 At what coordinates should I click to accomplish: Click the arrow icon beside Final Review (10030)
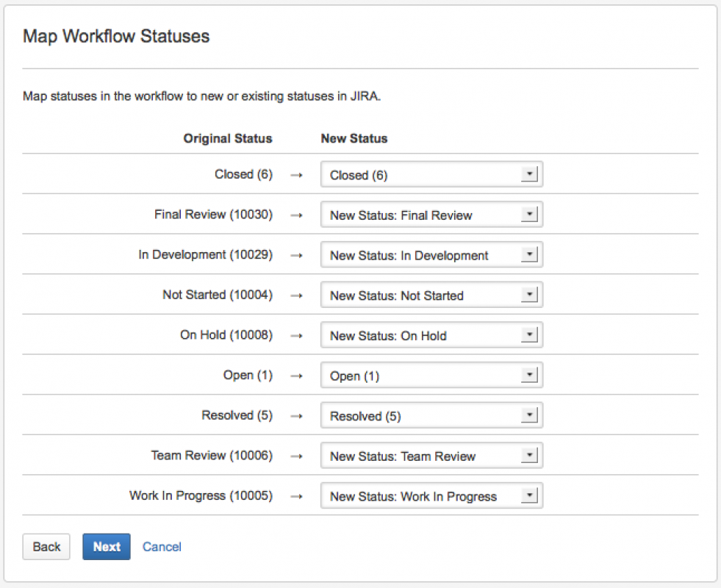296,215
